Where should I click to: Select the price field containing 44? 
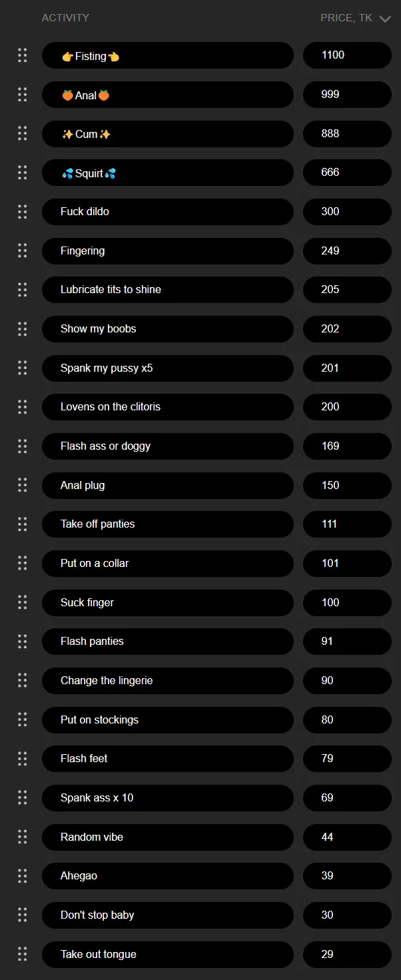[347, 837]
